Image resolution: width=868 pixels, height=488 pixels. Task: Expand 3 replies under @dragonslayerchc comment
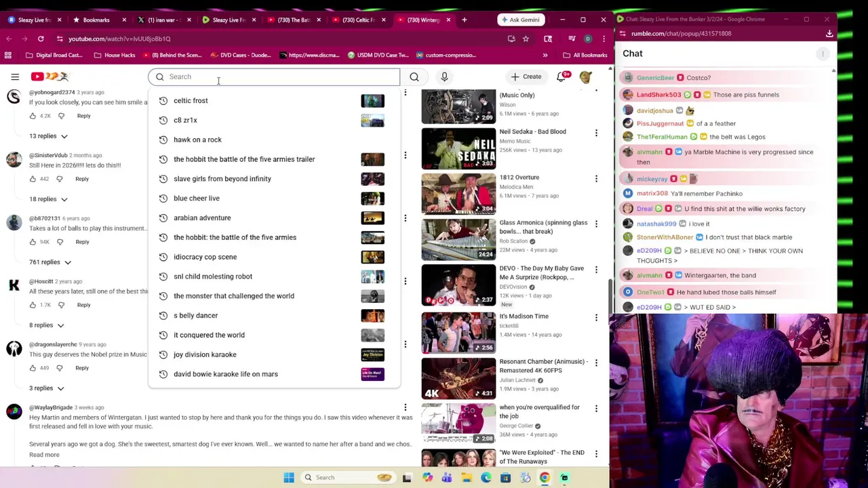click(x=47, y=388)
